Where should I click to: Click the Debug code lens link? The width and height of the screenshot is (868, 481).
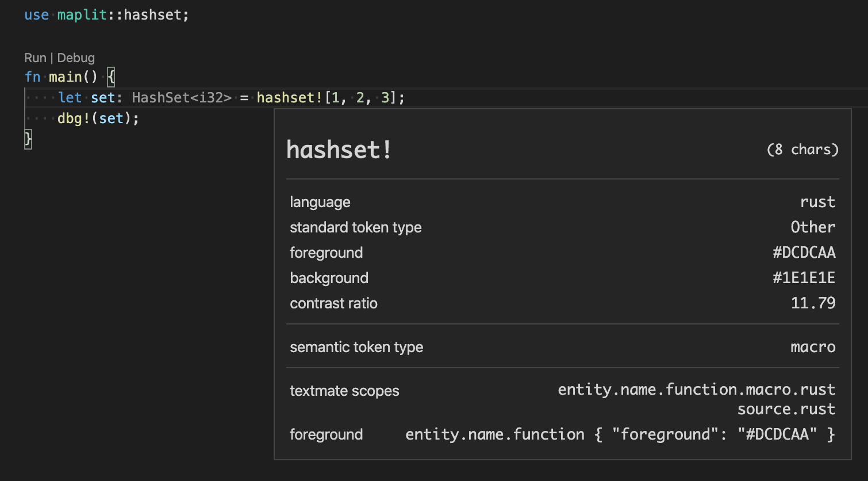coord(76,58)
